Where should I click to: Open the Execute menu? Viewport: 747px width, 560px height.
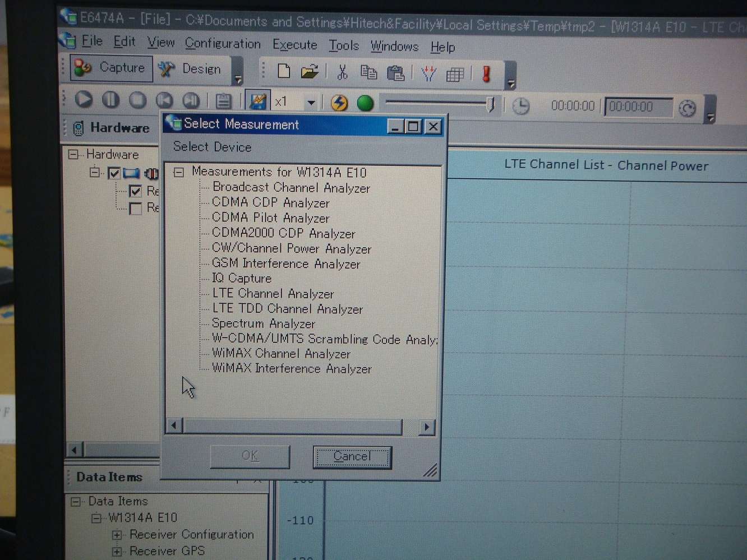pyautogui.click(x=294, y=45)
